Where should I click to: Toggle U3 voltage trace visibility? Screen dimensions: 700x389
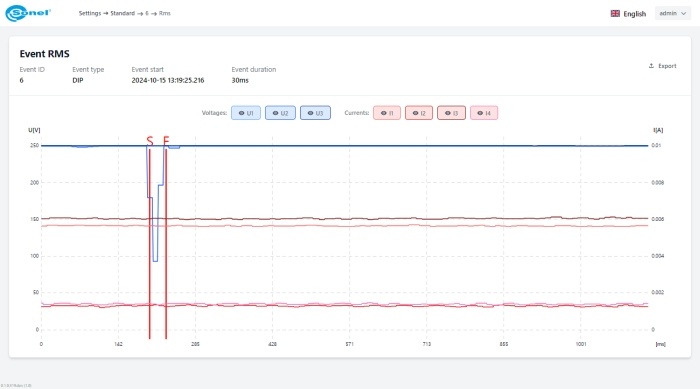click(316, 113)
